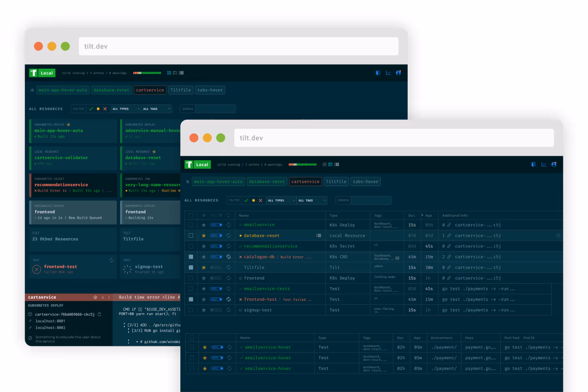The width and height of the screenshot is (588, 392).
Task: Switch to grid view icon in back window
Action: point(169,73)
